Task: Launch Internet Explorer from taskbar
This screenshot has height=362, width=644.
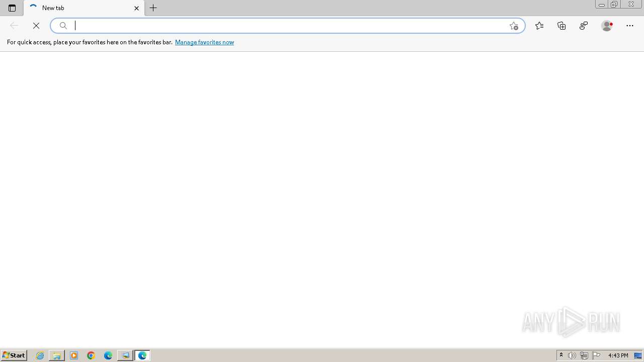Action: [x=40, y=355]
